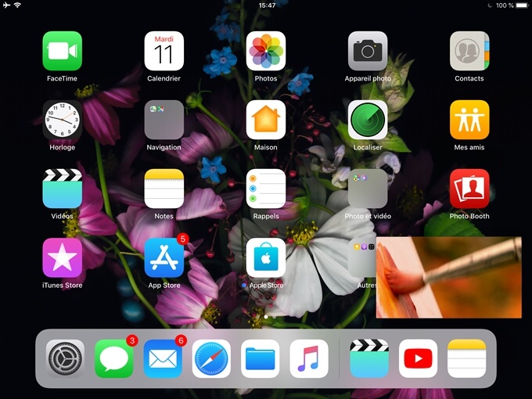Open Settings from the dock

pyautogui.click(x=65, y=358)
